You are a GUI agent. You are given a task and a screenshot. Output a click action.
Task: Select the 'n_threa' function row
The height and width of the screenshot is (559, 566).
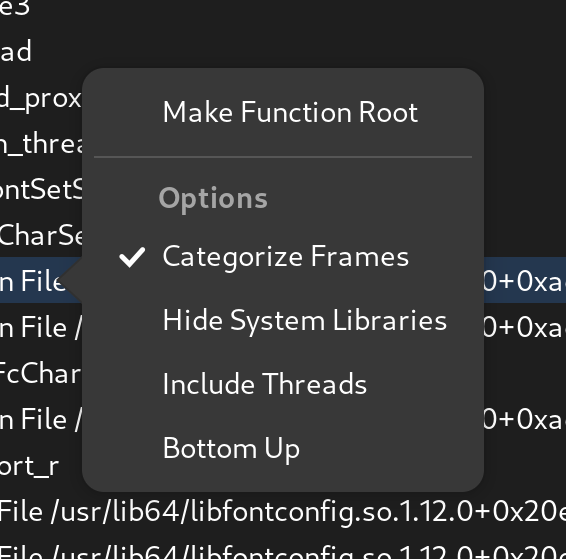click(x=40, y=143)
